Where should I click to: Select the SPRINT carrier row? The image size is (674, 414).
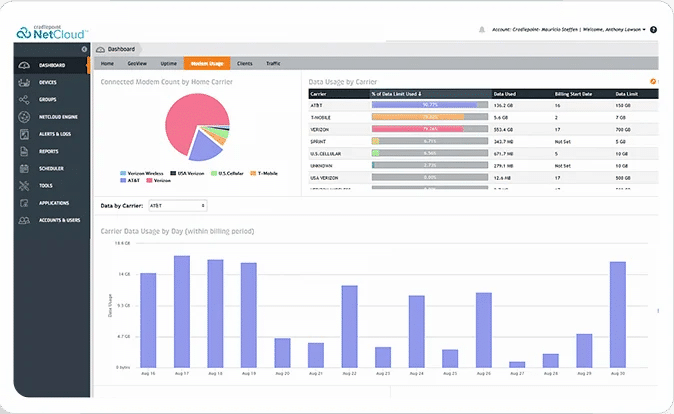[x=483, y=141]
